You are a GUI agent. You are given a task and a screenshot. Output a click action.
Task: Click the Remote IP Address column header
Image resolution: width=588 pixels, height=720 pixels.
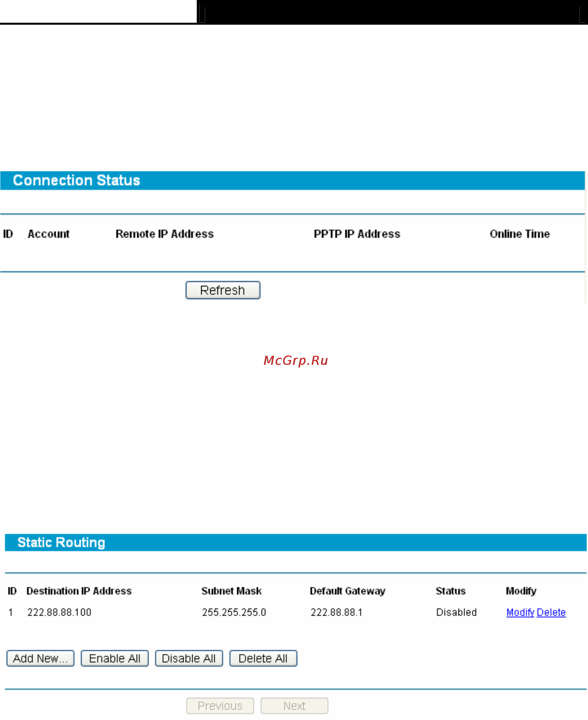point(165,234)
